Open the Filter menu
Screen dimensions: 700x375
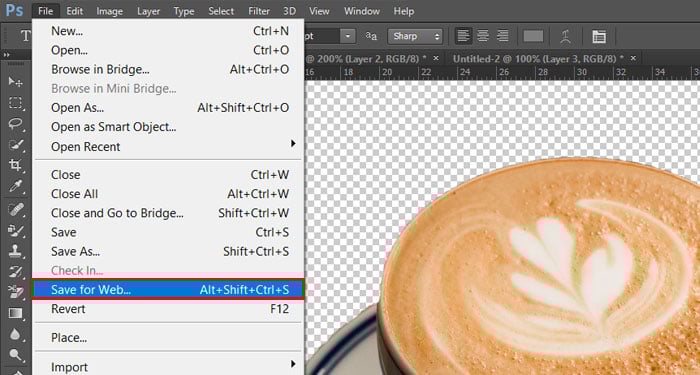259,11
